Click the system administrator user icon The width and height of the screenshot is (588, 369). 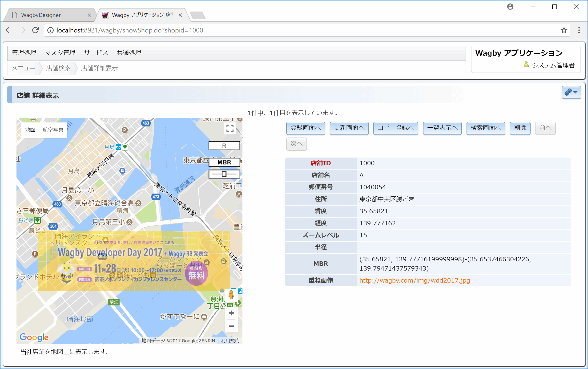pyautogui.click(x=526, y=65)
